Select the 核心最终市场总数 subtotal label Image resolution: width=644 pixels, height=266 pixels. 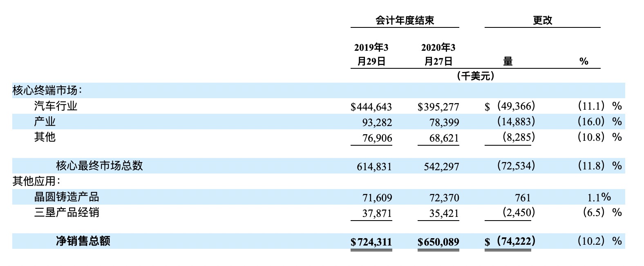click(x=99, y=165)
